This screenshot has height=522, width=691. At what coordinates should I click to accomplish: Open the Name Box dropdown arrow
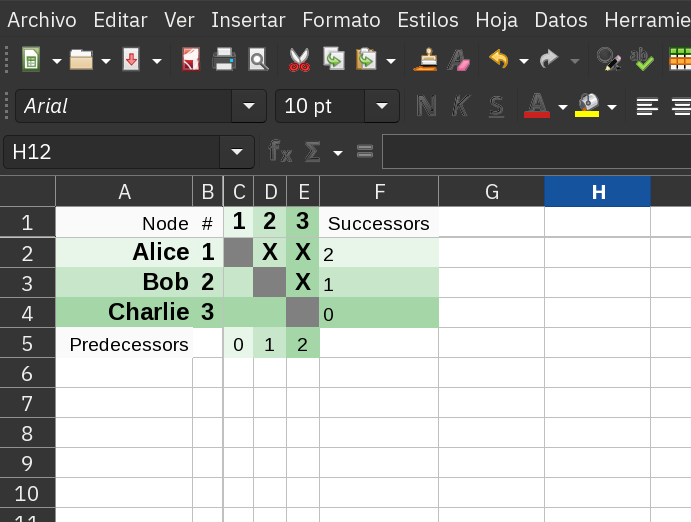pos(236,152)
